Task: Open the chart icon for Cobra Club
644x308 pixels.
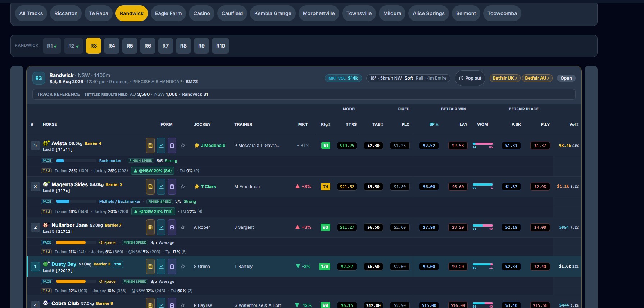Action: [161, 303]
